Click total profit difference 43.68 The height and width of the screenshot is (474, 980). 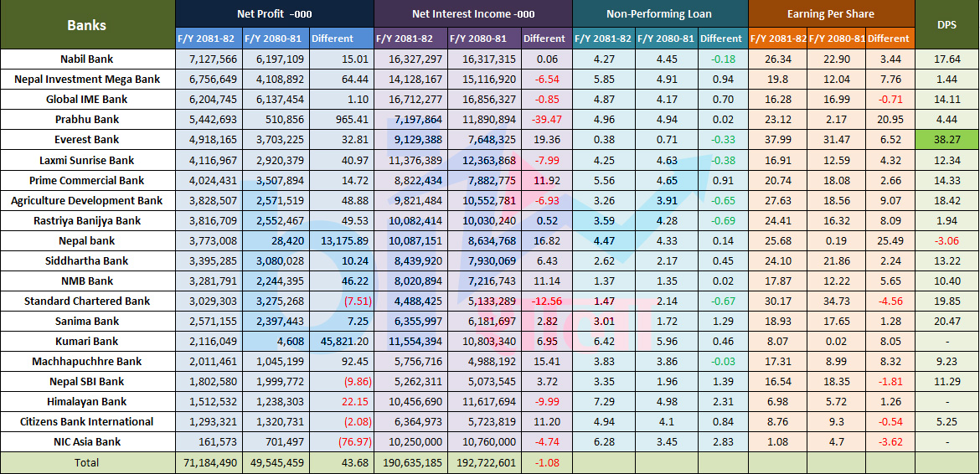point(356,463)
